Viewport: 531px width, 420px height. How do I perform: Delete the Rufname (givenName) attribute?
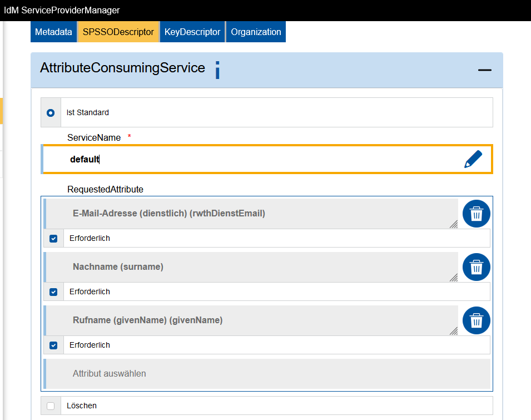pyautogui.click(x=476, y=320)
